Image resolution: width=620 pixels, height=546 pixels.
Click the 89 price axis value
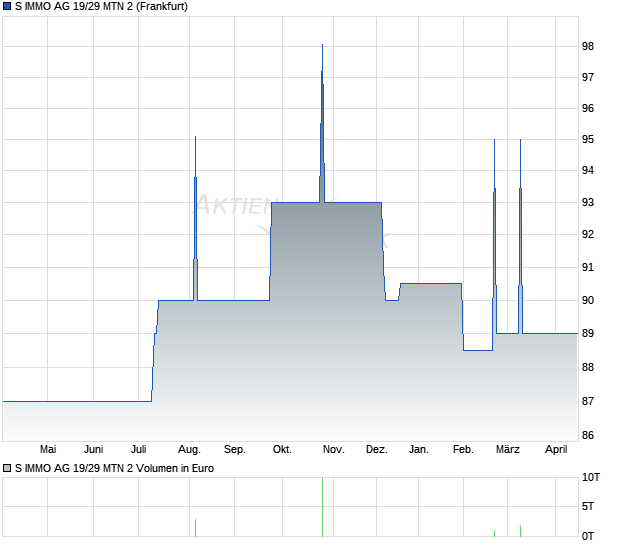point(588,333)
